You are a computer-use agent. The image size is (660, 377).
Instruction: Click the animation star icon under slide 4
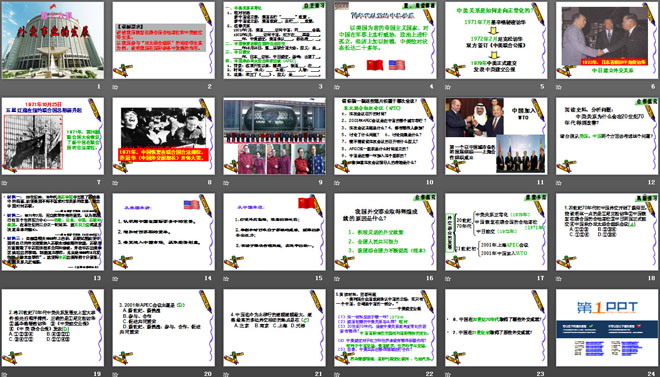click(x=336, y=87)
